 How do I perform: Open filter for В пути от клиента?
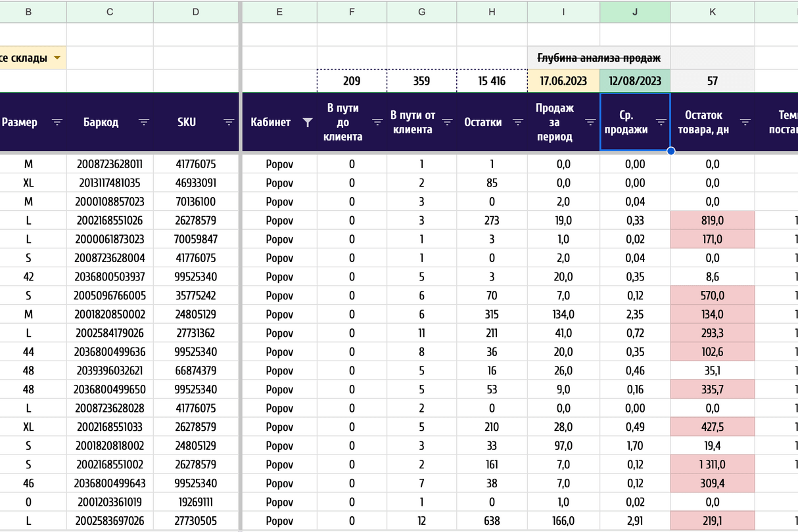[447, 122]
